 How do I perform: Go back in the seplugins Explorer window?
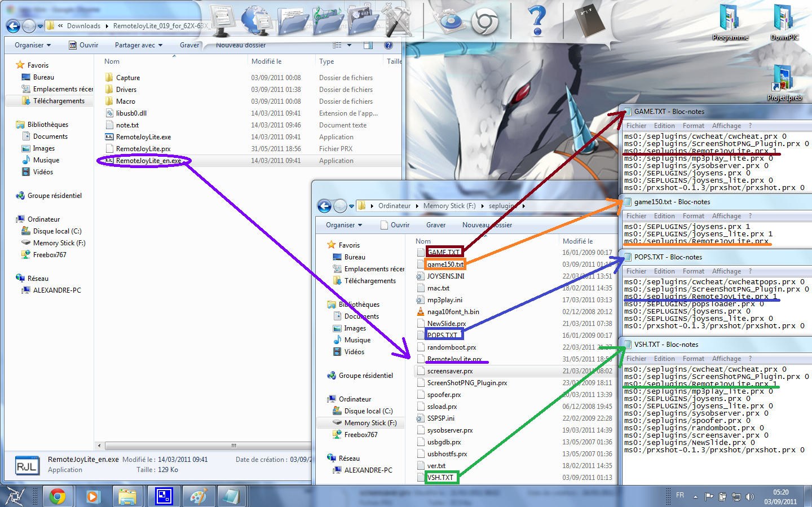coord(324,206)
